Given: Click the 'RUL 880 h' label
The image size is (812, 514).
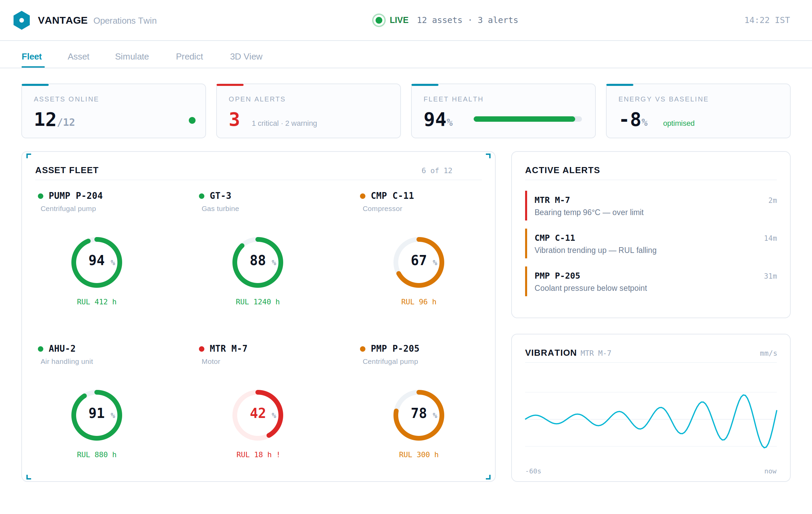Looking at the screenshot, I should 97,454.
